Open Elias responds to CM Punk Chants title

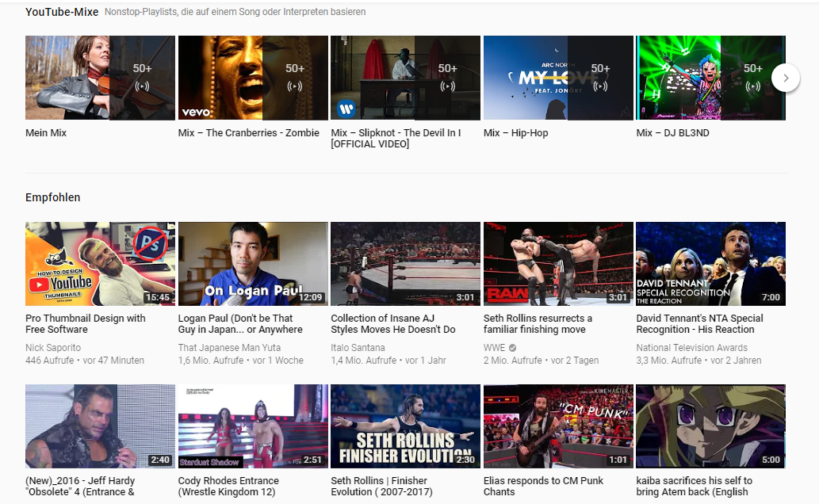click(543, 486)
